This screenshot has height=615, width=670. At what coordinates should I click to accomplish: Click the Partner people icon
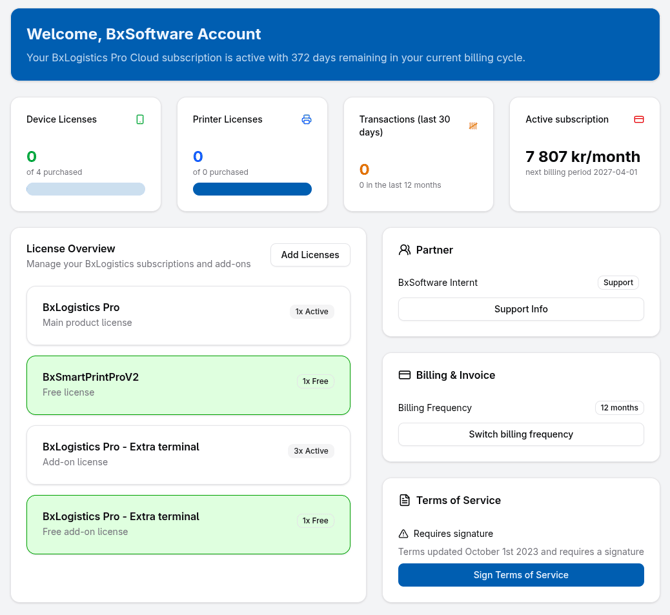point(405,250)
